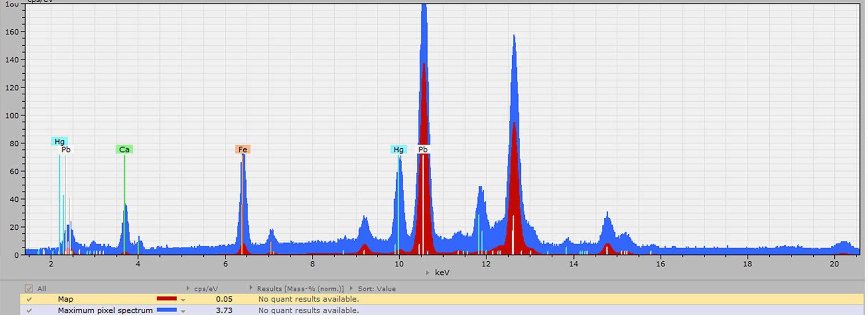Open the Maximum pixel spectrum color dropdown arrow
Screen dimensions: 868x315
point(183,311)
